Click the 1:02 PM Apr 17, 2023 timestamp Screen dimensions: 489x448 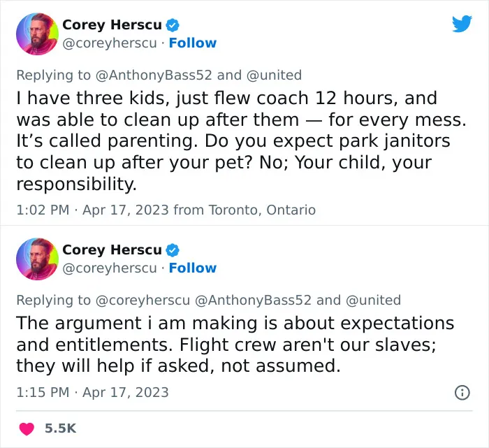pyautogui.click(x=93, y=210)
